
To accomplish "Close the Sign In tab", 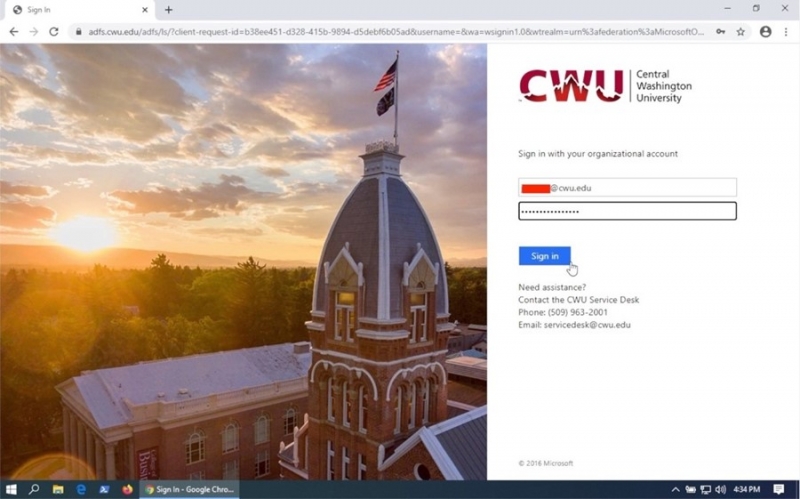I will tap(145, 10).
